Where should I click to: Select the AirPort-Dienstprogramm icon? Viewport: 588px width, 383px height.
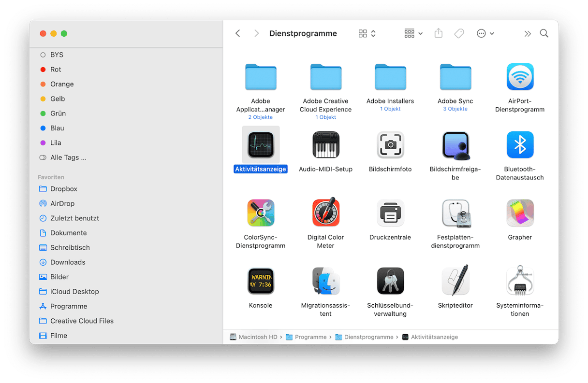520,77
